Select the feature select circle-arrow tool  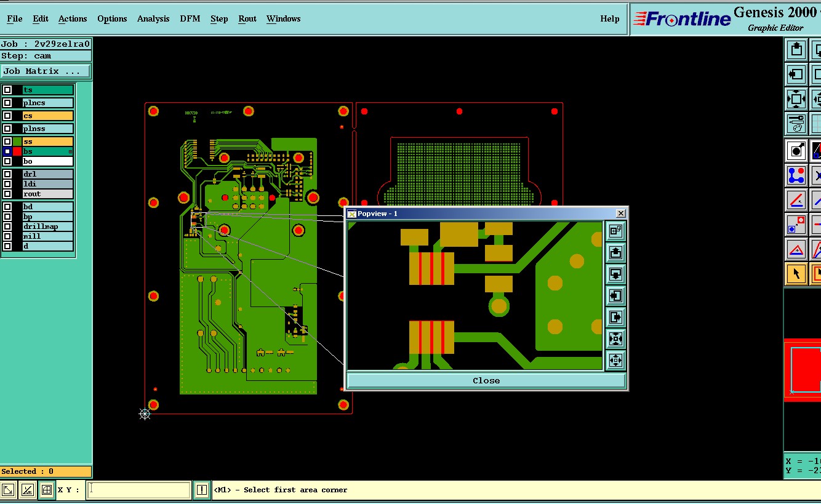(x=796, y=150)
